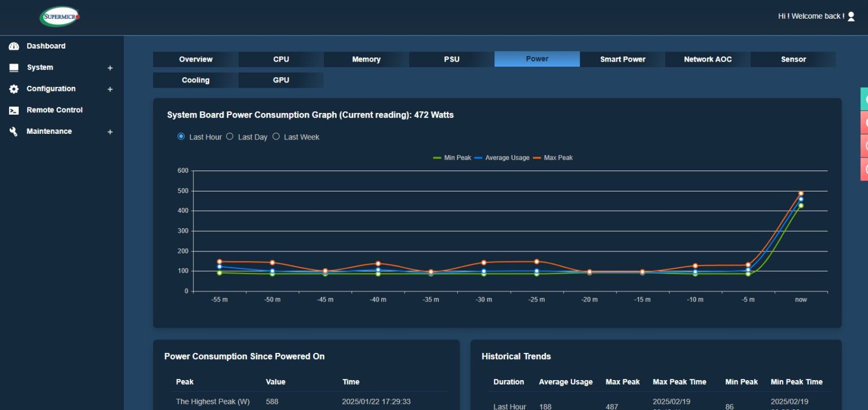Open the GPU tab
This screenshot has height=410, width=868.
tap(281, 80)
